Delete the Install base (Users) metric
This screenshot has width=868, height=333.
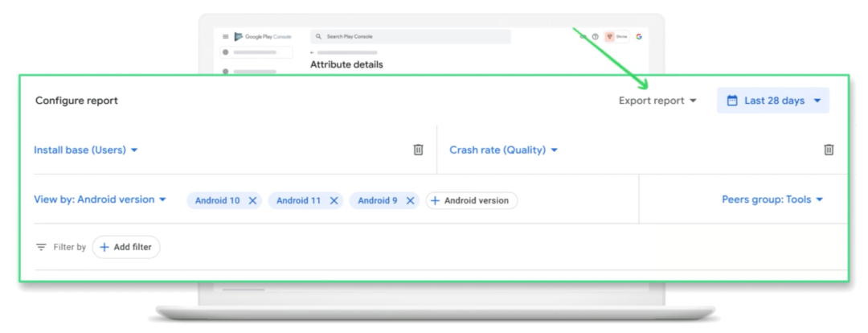pos(419,150)
